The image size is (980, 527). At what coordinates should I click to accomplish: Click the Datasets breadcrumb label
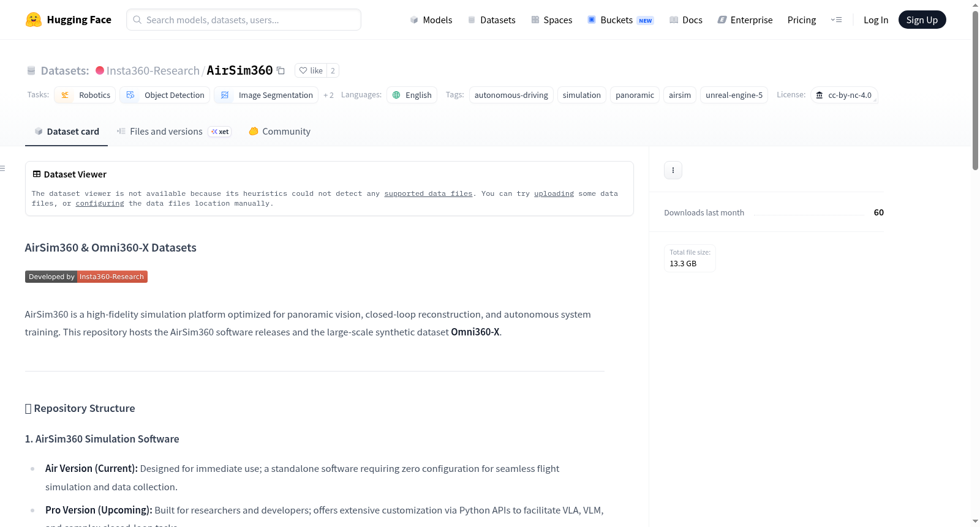click(x=64, y=70)
